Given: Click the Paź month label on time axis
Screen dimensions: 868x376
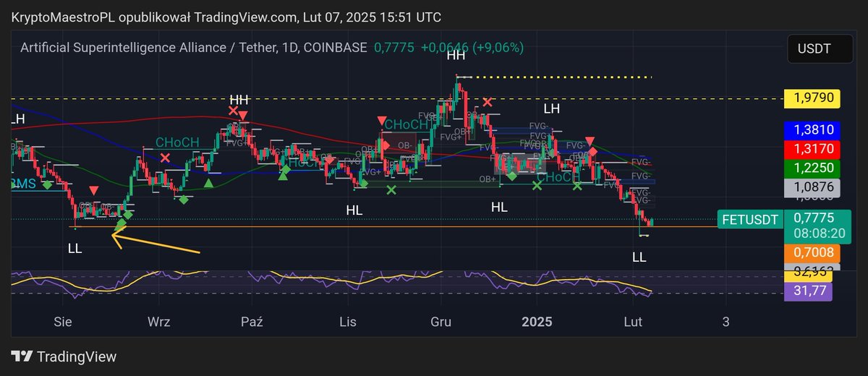Looking at the screenshot, I should coord(252,321).
